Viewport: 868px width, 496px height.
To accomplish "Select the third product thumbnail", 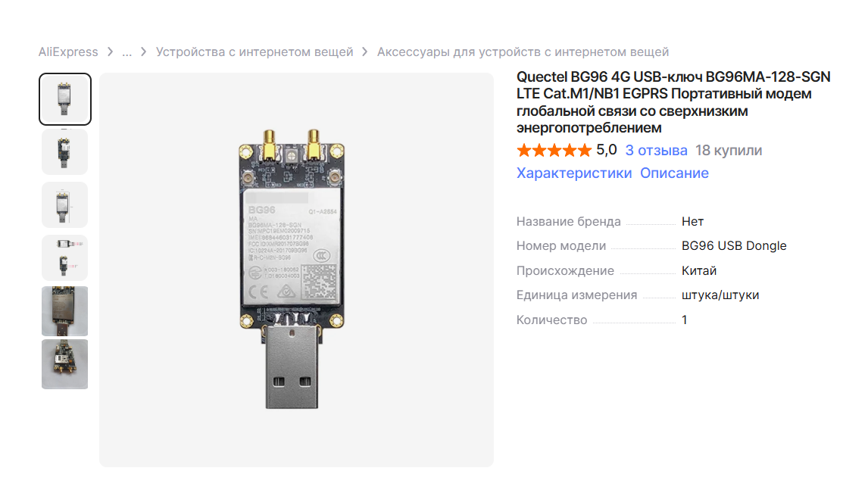I will click(x=65, y=204).
